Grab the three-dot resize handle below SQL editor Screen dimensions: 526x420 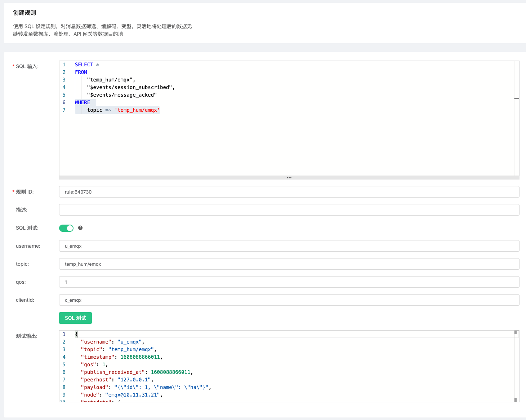(289, 178)
